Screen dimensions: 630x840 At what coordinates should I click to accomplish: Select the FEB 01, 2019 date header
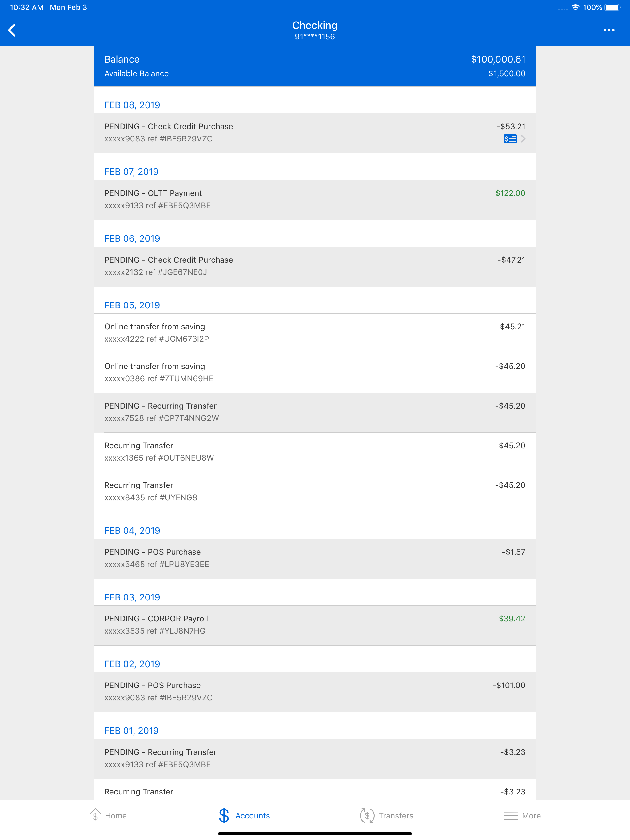(x=131, y=731)
